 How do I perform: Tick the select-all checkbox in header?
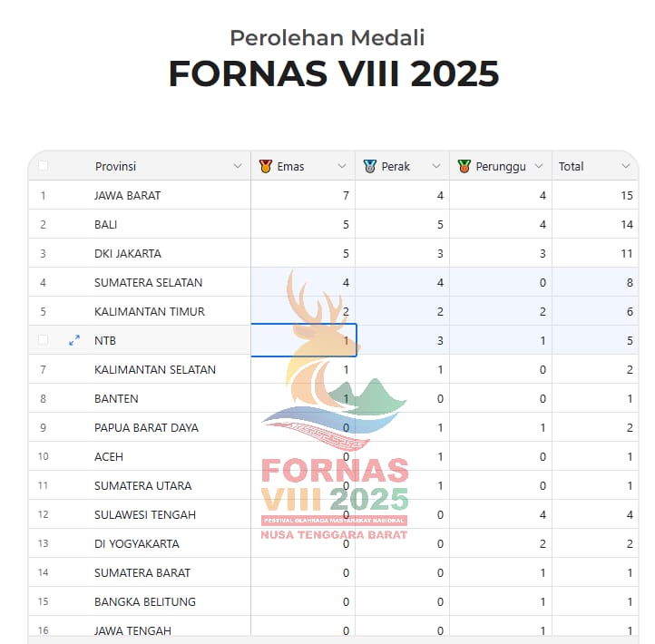(x=43, y=166)
